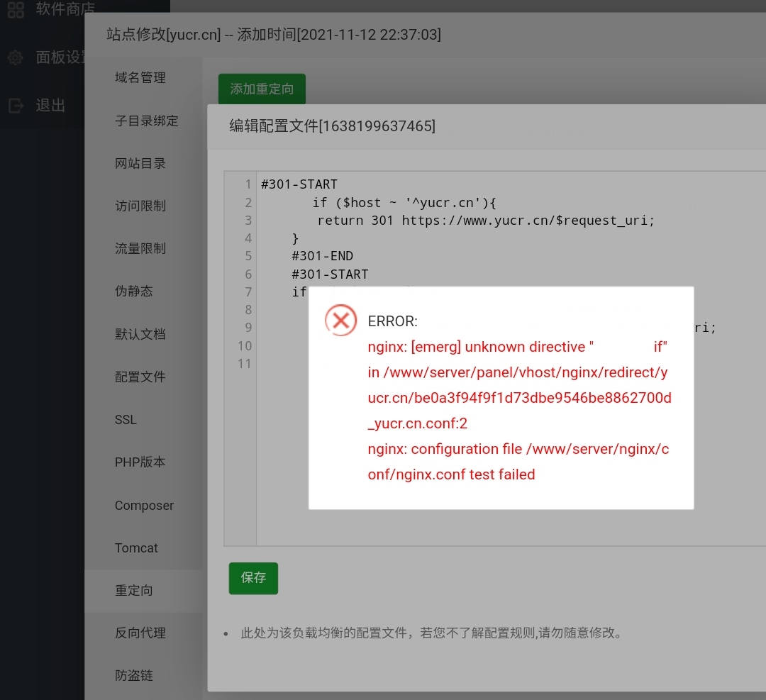Switch to the SSL tab
This screenshot has height=700, width=766.
click(126, 420)
